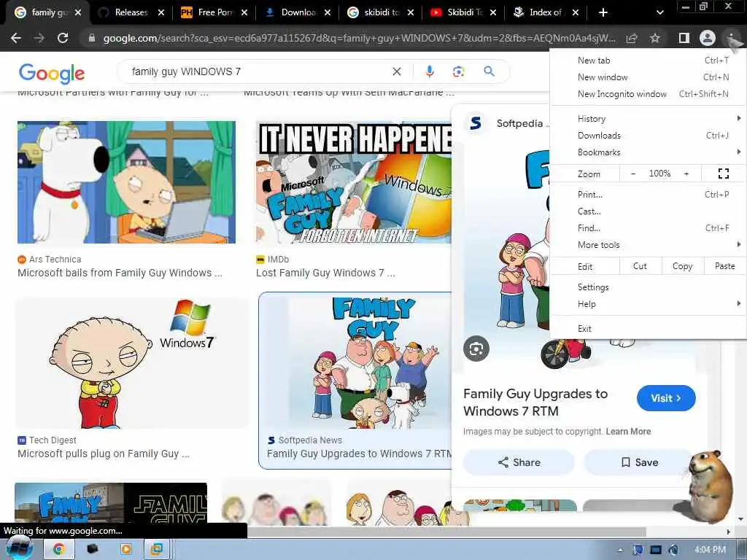Open the Learn More copyright link
This screenshot has width=747, height=560.
click(628, 432)
